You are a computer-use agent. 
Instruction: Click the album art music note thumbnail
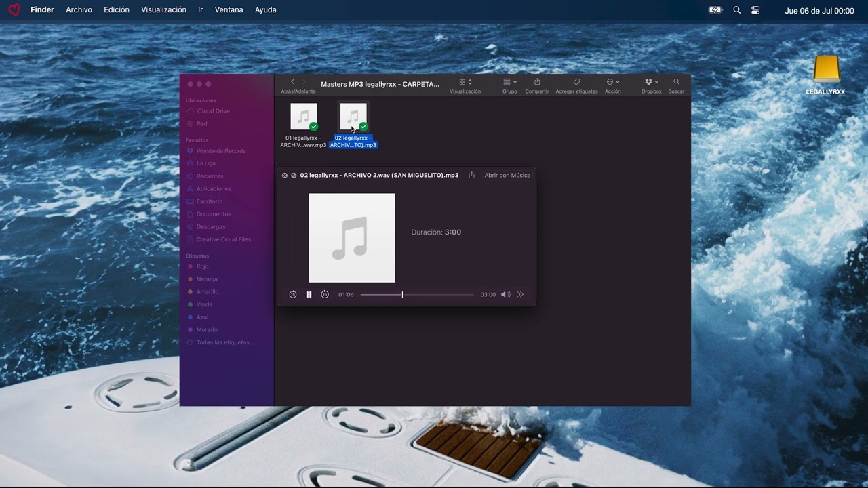351,238
